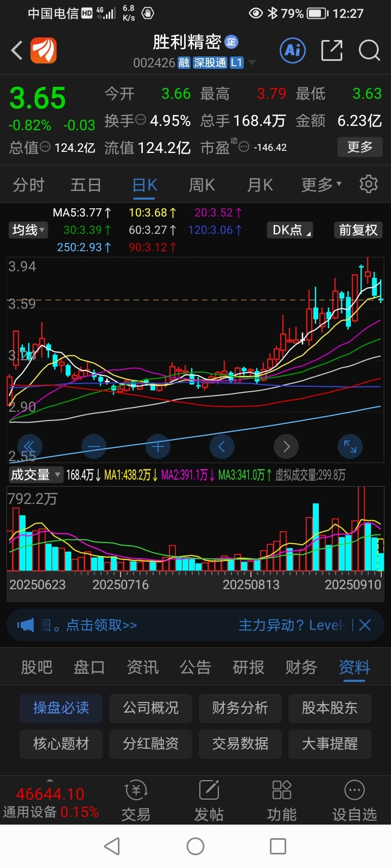This screenshot has height=868, width=391.
Task: Switch to 周K chart tab
Action: (x=202, y=185)
